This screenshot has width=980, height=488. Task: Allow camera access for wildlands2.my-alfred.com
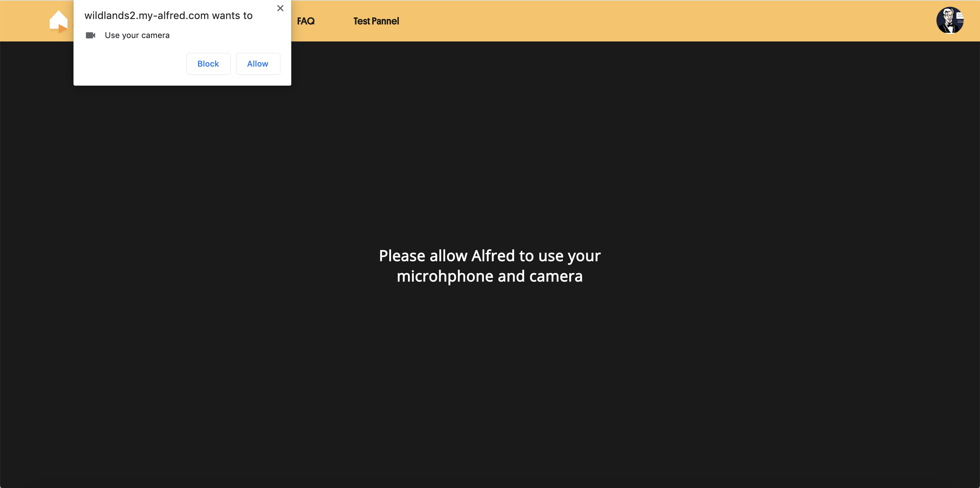tap(258, 64)
